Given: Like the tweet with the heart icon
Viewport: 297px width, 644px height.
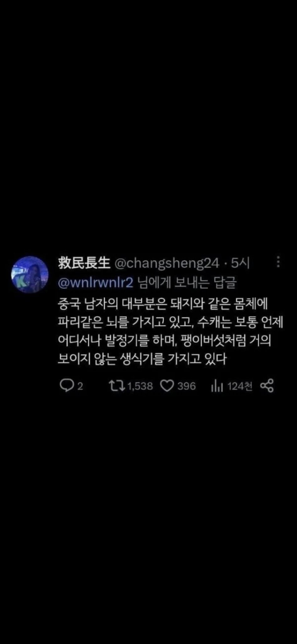Looking at the screenshot, I should 167,386.
